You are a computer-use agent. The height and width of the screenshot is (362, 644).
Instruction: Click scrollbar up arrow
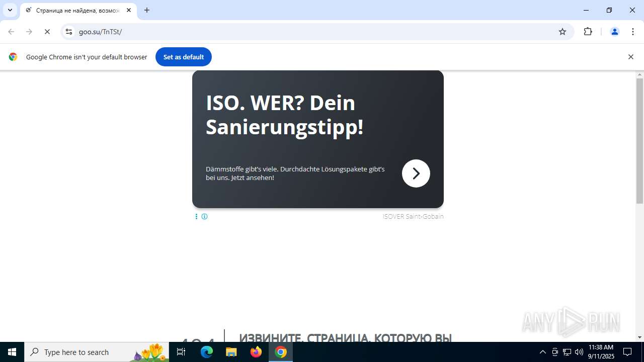pyautogui.click(x=639, y=74)
